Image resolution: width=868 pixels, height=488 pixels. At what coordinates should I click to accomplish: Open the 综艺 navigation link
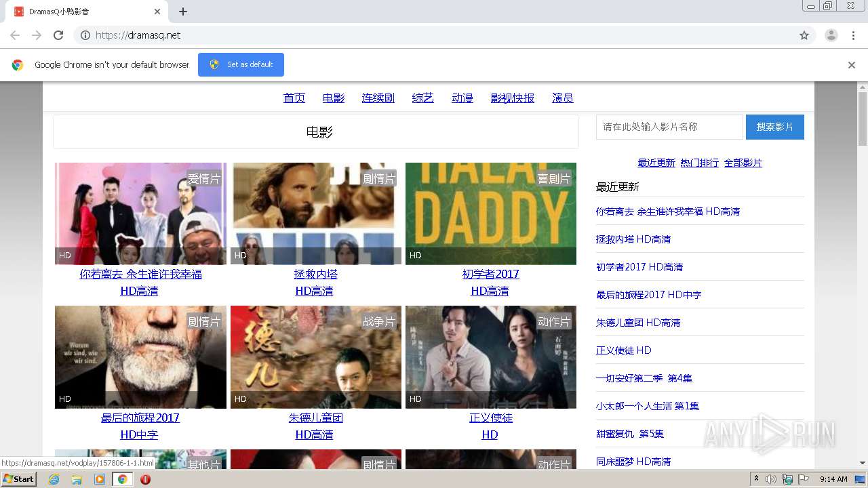pos(423,98)
